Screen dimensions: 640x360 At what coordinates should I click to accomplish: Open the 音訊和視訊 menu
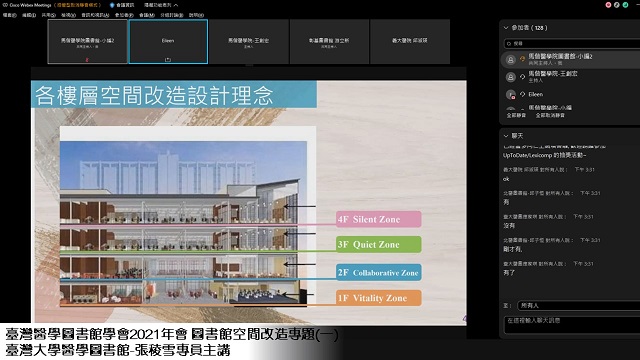pyautogui.click(x=95, y=15)
